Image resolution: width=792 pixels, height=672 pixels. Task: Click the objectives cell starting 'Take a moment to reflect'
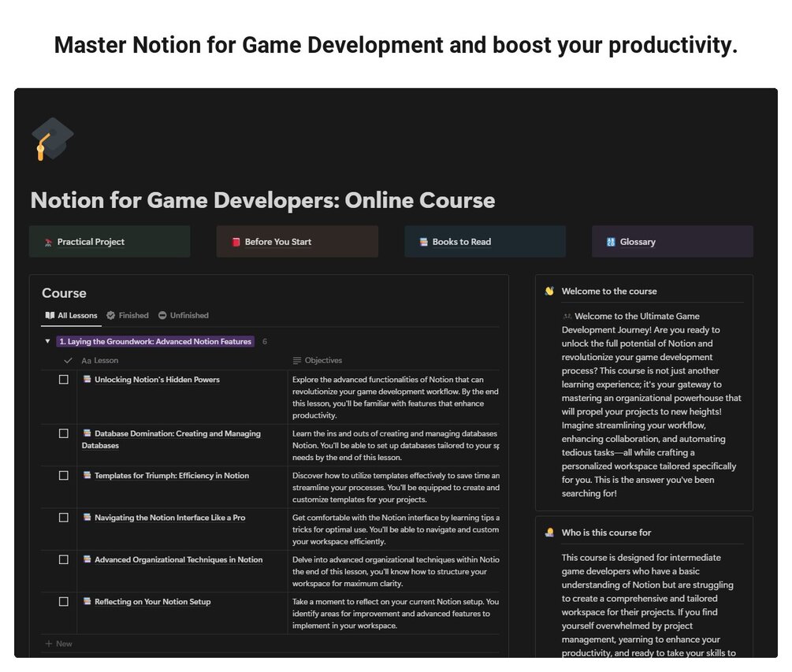395,613
